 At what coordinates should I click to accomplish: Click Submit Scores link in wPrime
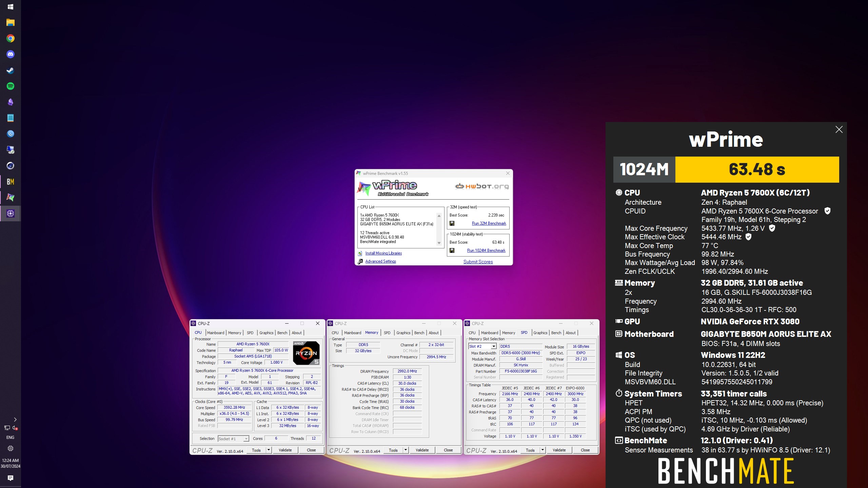(478, 262)
